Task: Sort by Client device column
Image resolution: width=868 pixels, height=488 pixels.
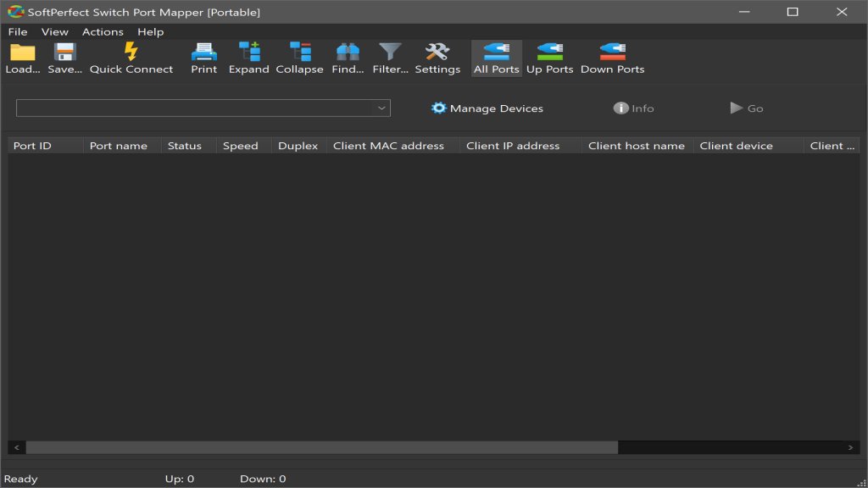Action: tap(749, 146)
